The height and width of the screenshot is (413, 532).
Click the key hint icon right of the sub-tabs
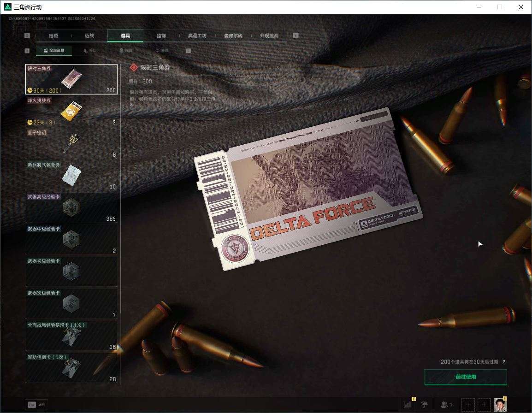click(x=188, y=51)
